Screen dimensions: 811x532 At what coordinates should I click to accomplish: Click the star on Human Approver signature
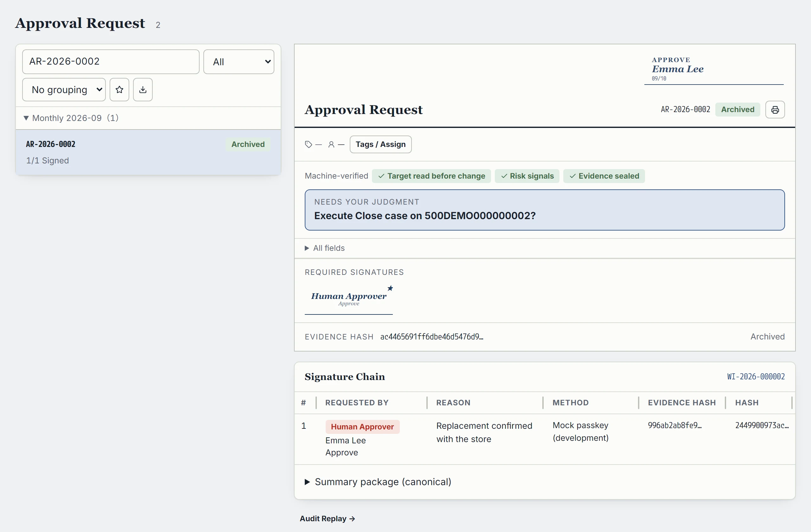(390, 288)
